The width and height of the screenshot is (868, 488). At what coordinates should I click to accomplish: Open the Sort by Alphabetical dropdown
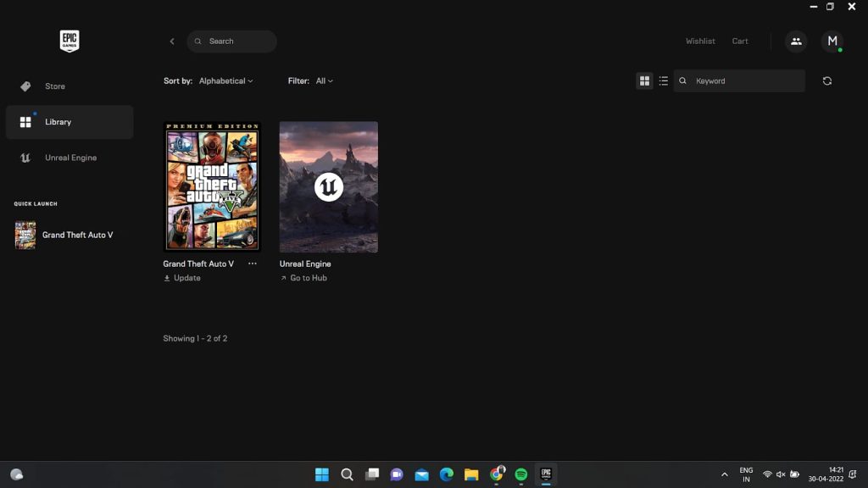pyautogui.click(x=224, y=80)
